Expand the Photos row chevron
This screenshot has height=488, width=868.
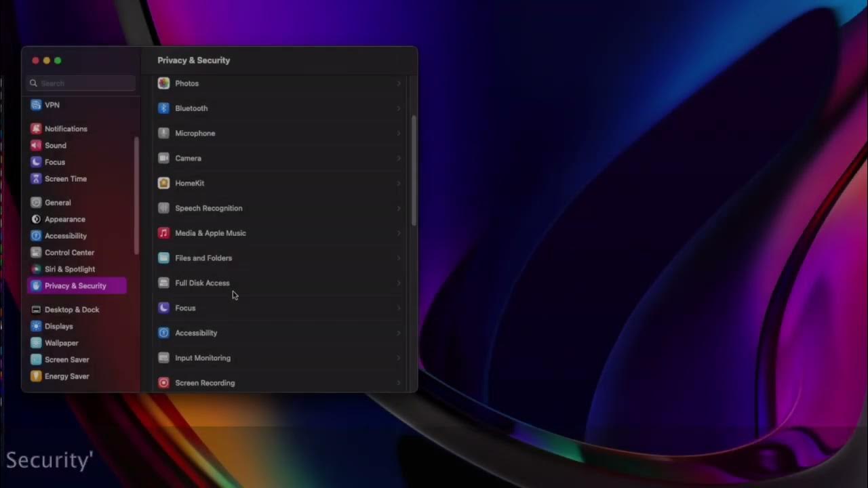[399, 83]
